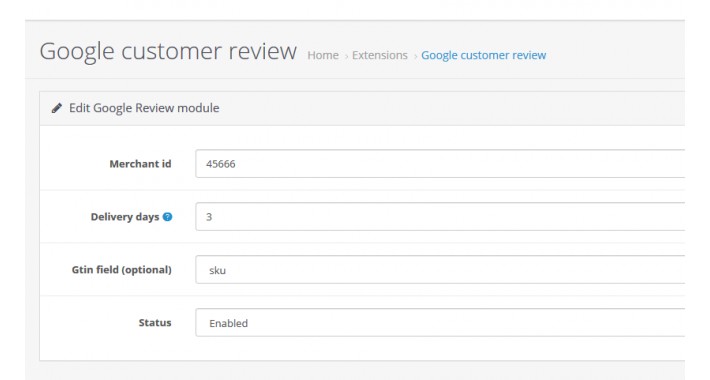Viewport: 710px width, 380px height.
Task: Open the Home breadcrumb link
Action: point(323,55)
